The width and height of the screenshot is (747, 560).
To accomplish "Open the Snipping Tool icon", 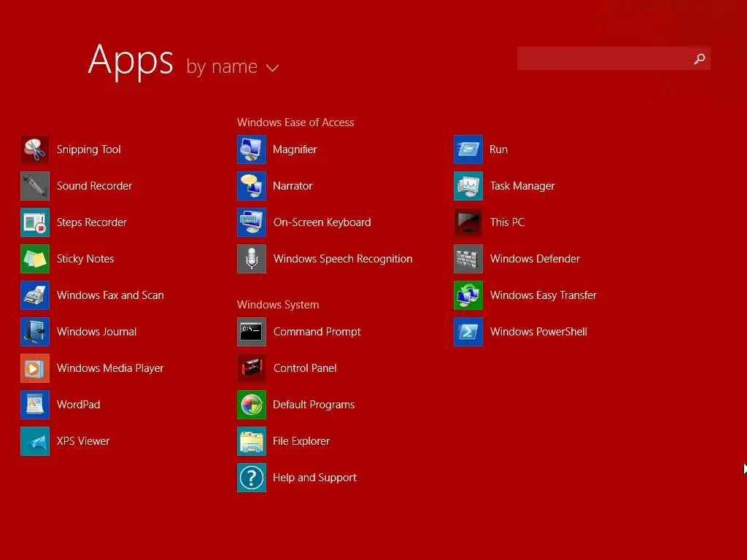I will pyautogui.click(x=35, y=149).
